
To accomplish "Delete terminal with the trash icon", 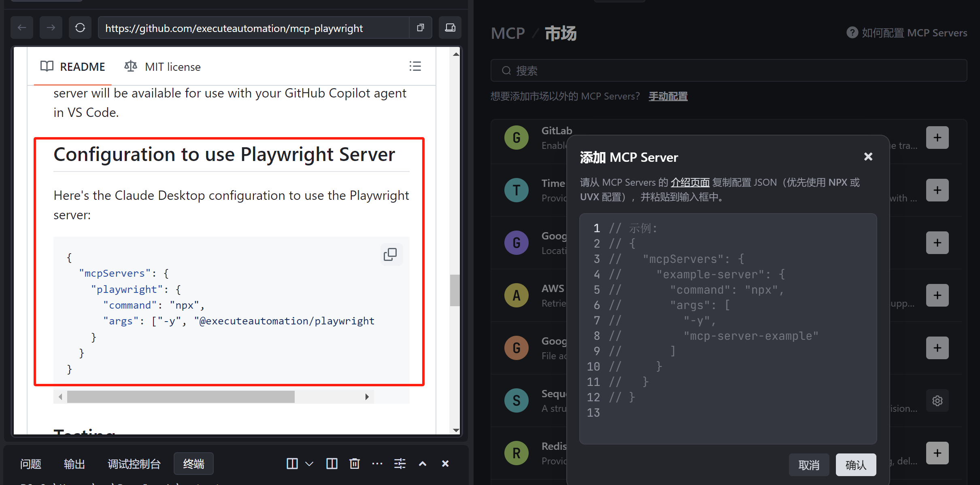I will (x=355, y=464).
